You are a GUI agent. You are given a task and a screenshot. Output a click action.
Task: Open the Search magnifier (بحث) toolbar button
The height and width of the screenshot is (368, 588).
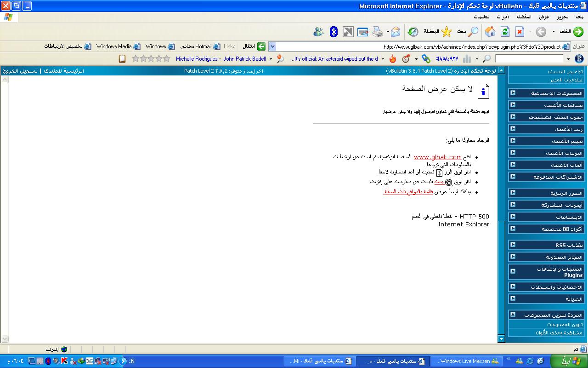click(x=468, y=32)
